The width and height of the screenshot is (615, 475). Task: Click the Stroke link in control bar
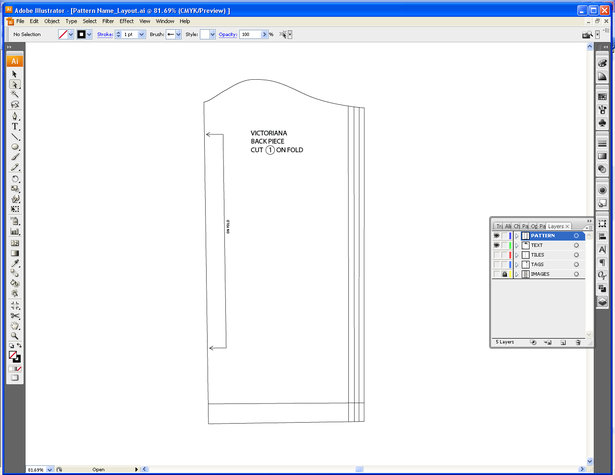tap(105, 35)
